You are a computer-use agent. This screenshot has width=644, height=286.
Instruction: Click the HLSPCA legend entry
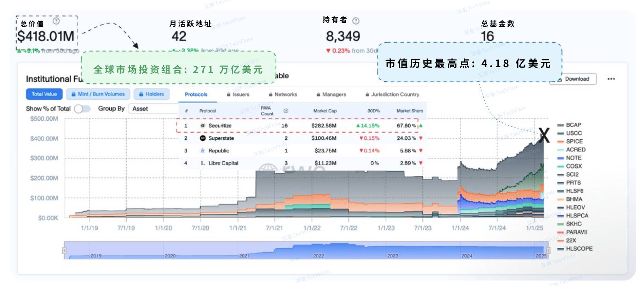pos(573,216)
